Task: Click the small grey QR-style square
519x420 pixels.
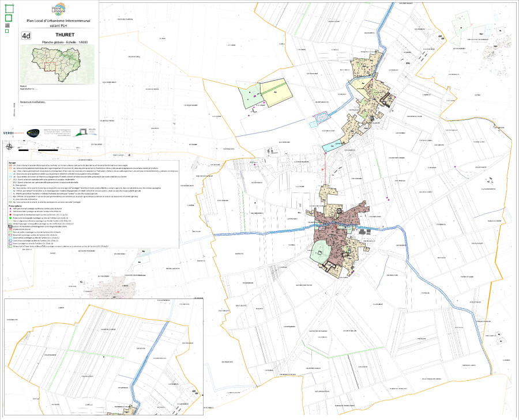Action: (x=7, y=25)
